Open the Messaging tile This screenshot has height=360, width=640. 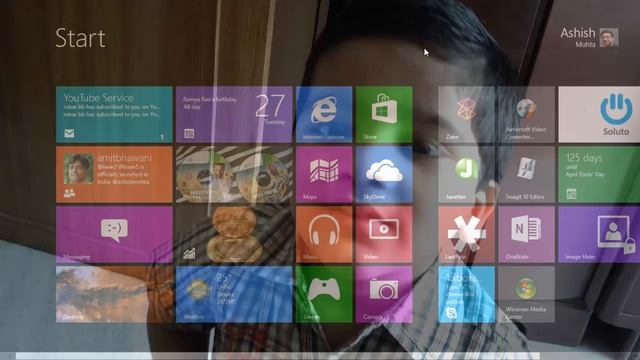114,234
